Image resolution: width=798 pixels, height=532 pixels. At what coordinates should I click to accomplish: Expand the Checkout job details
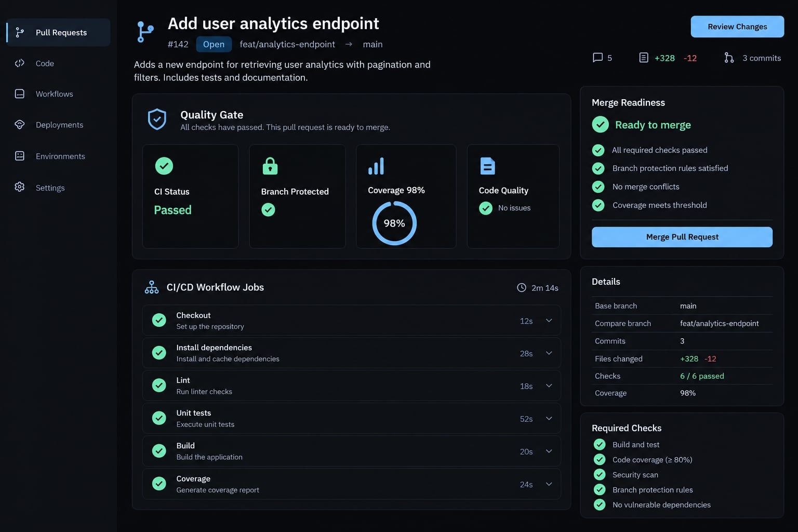point(549,321)
